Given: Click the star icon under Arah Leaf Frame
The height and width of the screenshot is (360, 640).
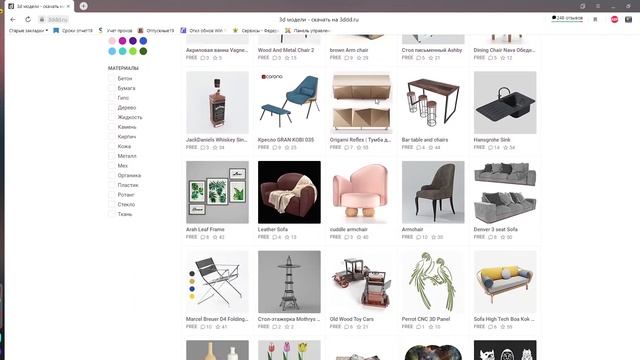Looking at the screenshot, I should point(216,237).
